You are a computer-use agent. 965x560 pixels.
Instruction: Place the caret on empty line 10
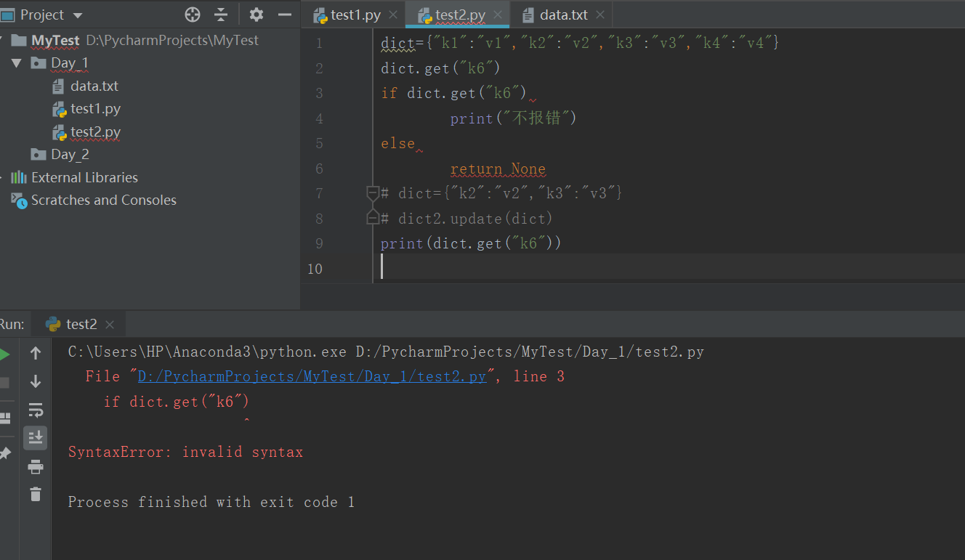(669, 268)
